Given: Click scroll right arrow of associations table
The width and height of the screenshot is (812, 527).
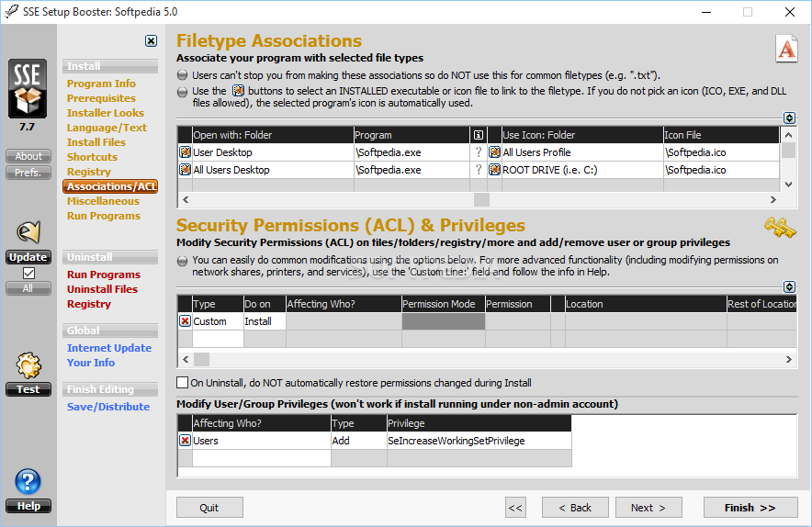Looking at the screenshot, I should point(773,199).
